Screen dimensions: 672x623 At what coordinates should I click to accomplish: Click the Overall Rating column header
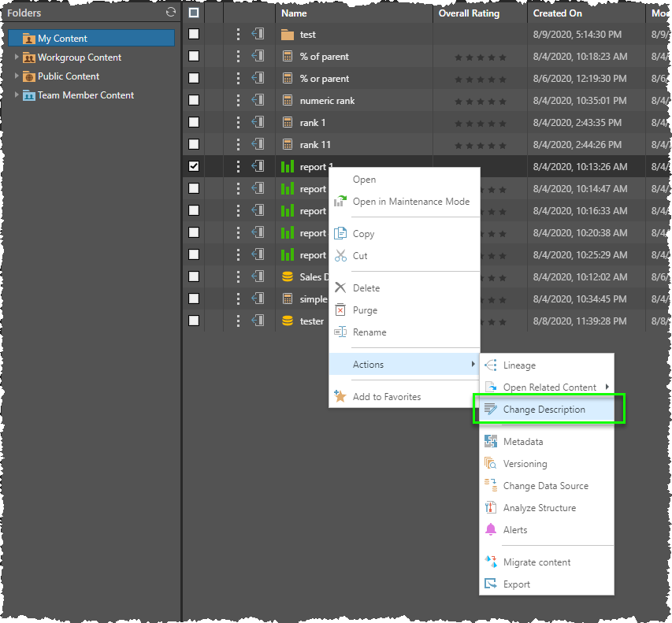click(x=469, y=13)
